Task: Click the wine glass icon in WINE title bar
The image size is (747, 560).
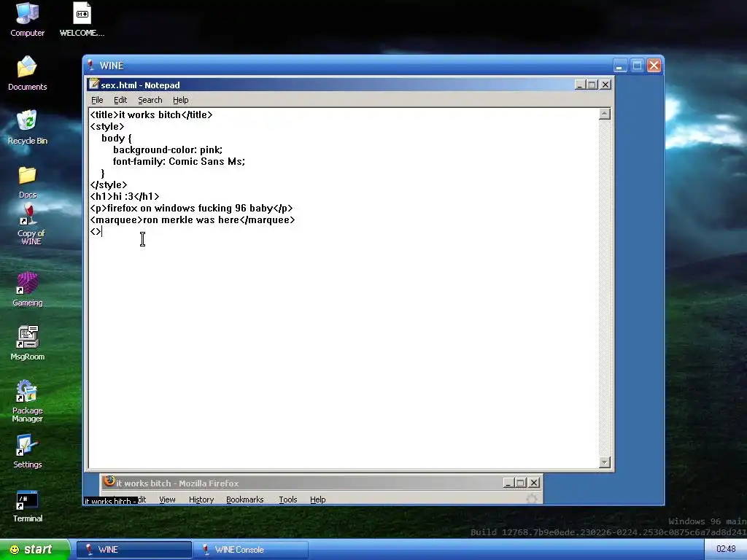Action: point(90,65)
